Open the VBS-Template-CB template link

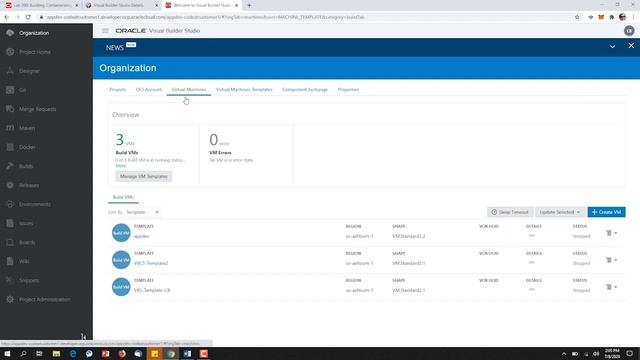click(152, 290)
